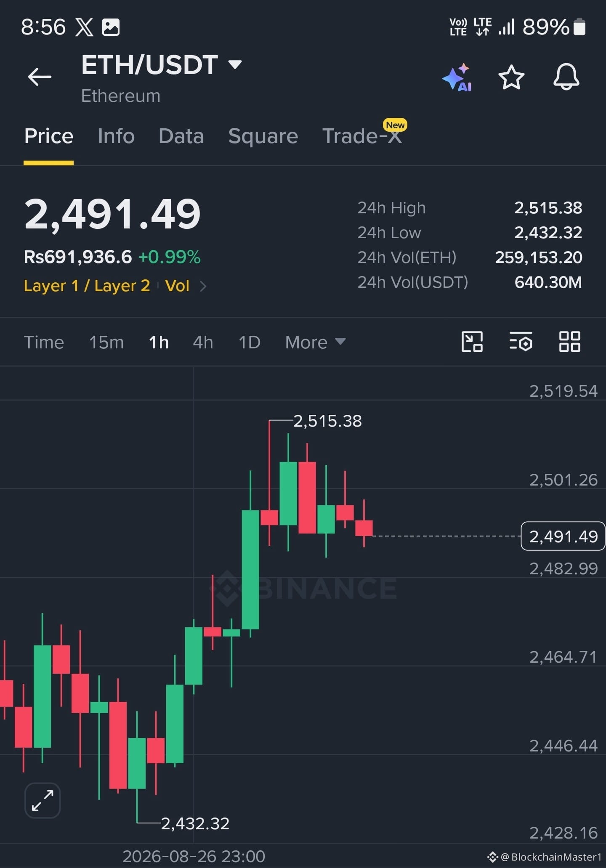Expand the More timeframes dropdown

[315, 342]
